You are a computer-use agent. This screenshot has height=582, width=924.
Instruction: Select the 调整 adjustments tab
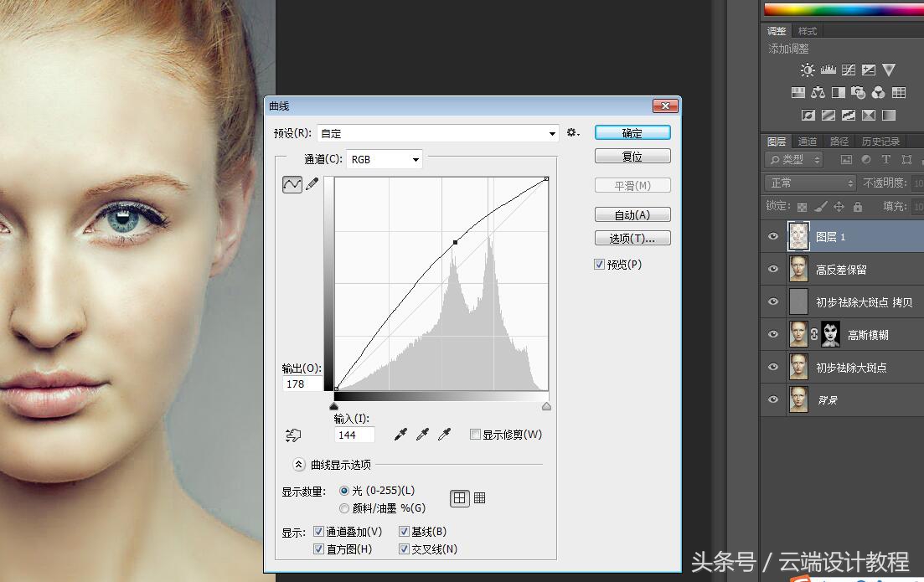[x=777, y=31]
